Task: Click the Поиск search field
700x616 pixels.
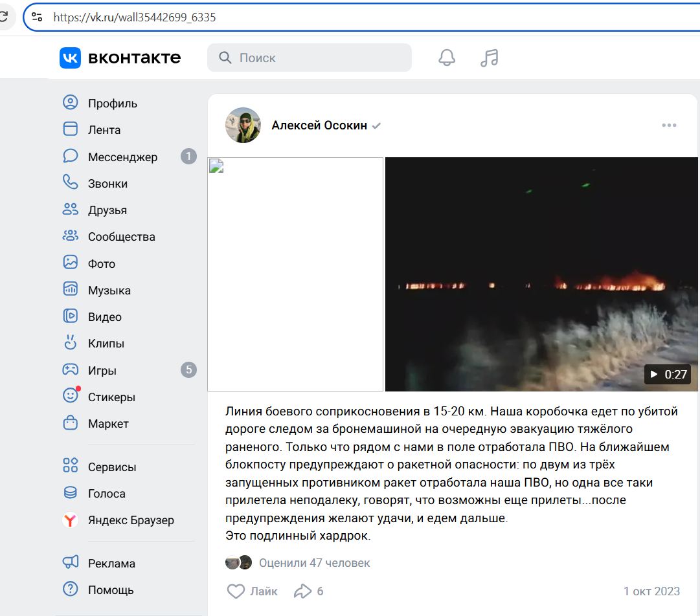Action: [309, 58]
